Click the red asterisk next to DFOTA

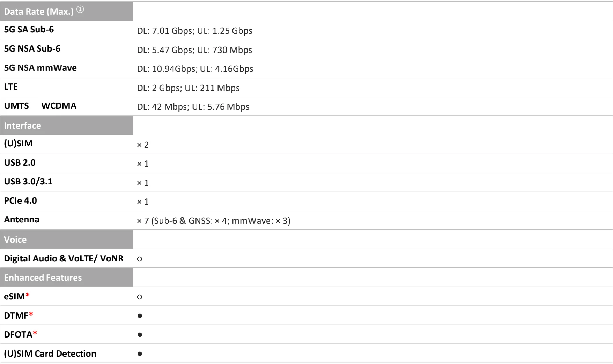(x=35, y=334)
